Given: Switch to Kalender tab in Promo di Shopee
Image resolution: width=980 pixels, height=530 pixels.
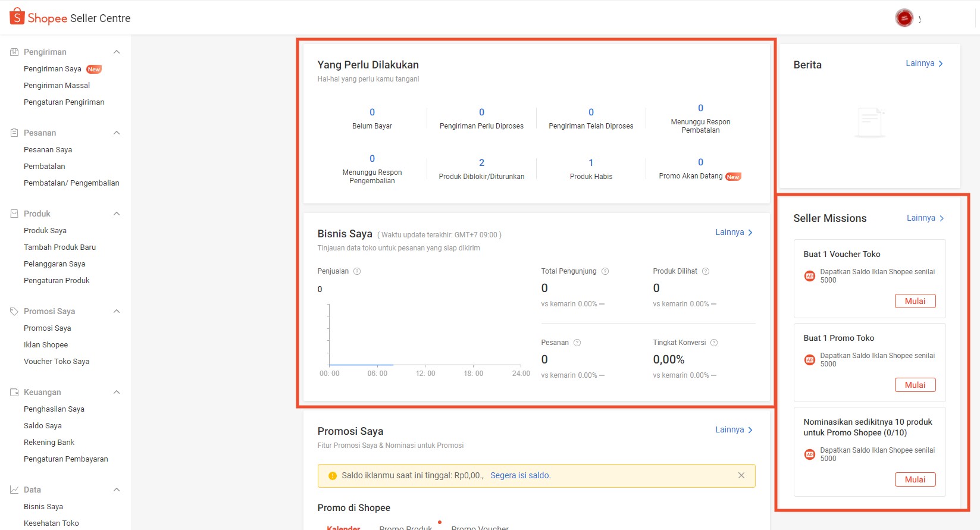Looking at the screenshot, I should [343, 527].
